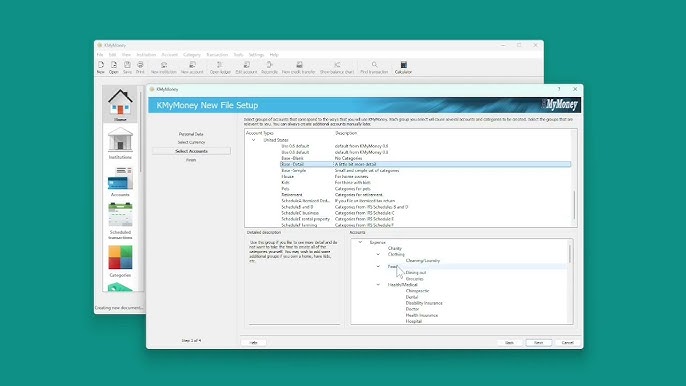Select the Select Currency wizard step

click(x=191, y=143)
